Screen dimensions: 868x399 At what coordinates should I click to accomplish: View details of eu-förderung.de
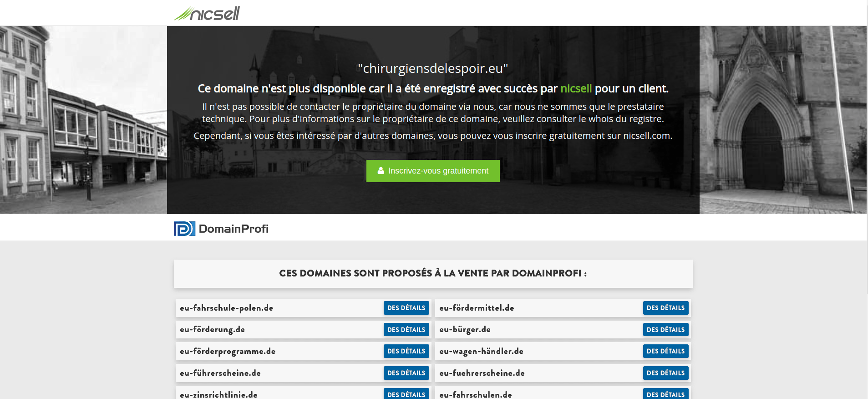coord(406,330)
